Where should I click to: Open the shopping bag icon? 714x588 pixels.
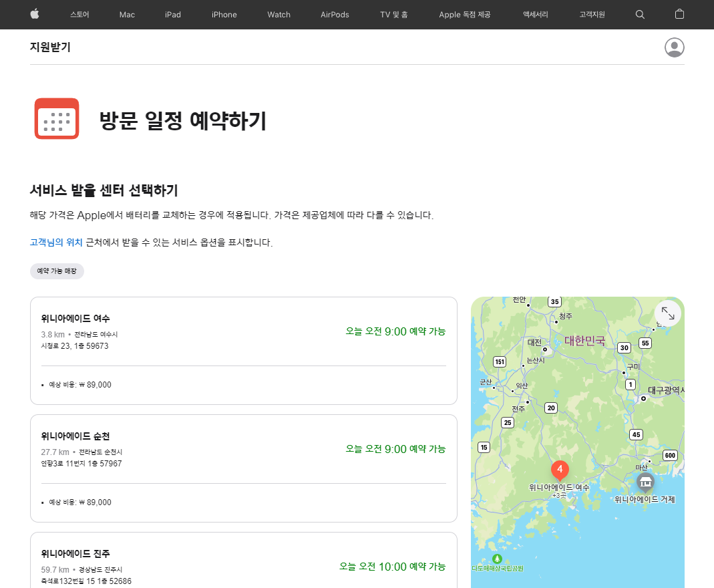[679, 14]
